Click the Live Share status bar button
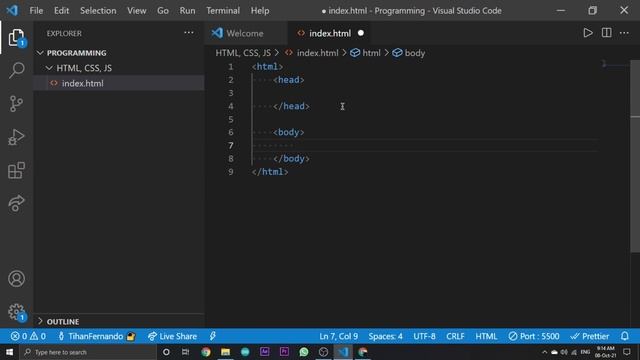The height and width of the screenshot is (360, 640). (x=173, y=336)
